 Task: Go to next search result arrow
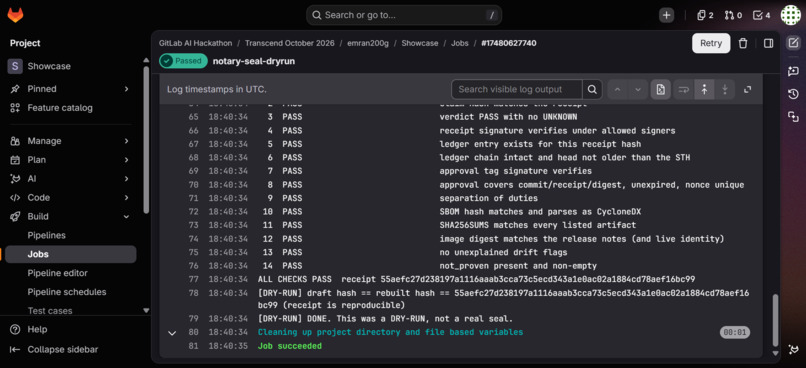pyautogui.click(x=638, y=89)
